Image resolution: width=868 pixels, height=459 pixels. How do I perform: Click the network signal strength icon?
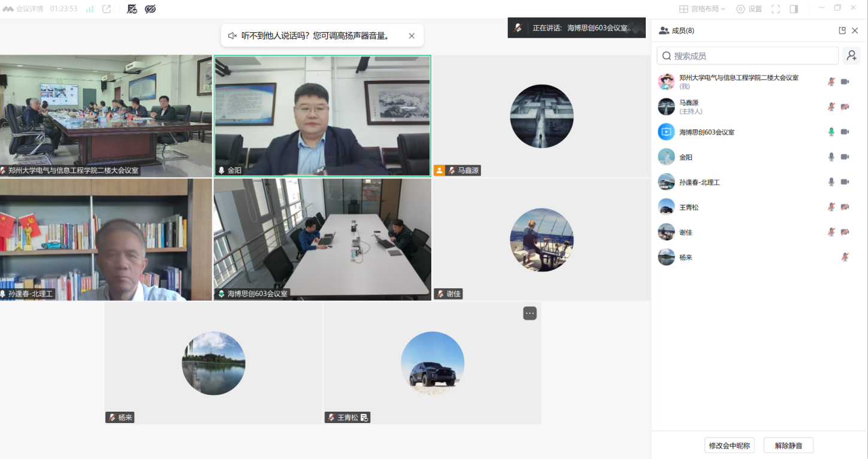click(x=90, y=9)
